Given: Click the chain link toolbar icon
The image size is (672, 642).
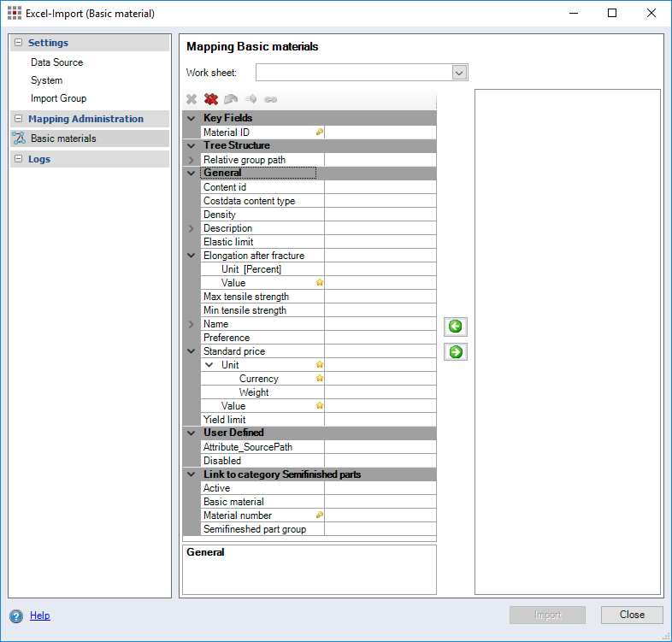Looking at the screenshot, I should pos(270,99).
